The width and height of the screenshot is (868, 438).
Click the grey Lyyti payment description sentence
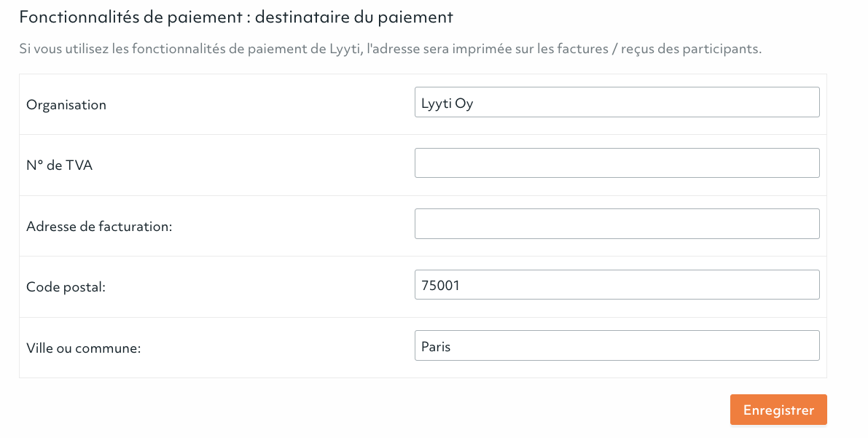[390, 49]
